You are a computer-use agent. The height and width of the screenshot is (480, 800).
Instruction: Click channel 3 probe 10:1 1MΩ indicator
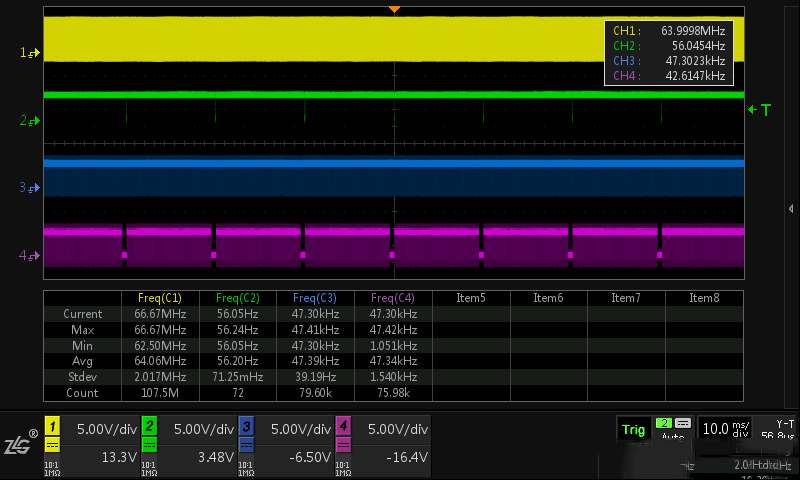tap(246, 469)
